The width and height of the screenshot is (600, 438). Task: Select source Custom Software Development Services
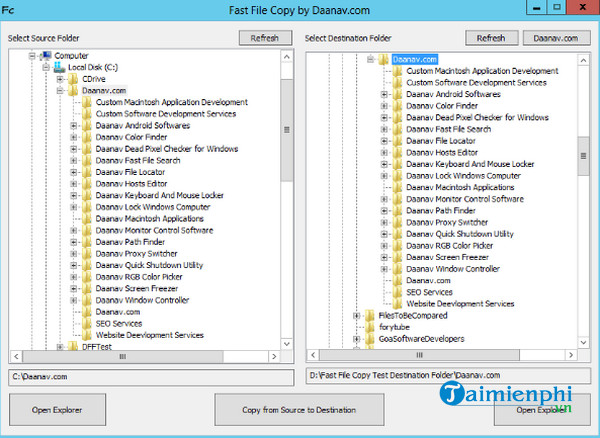point(166,114)
